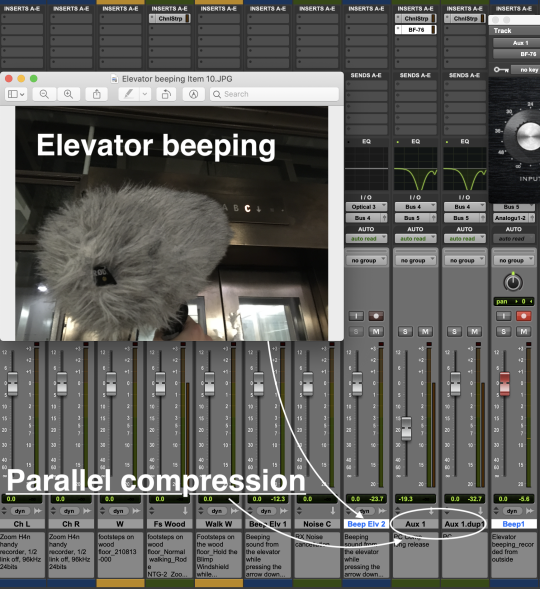Screen dimensions: 540x589
Task: Zoom out in the Preview image window
Action: coord(44,94)
